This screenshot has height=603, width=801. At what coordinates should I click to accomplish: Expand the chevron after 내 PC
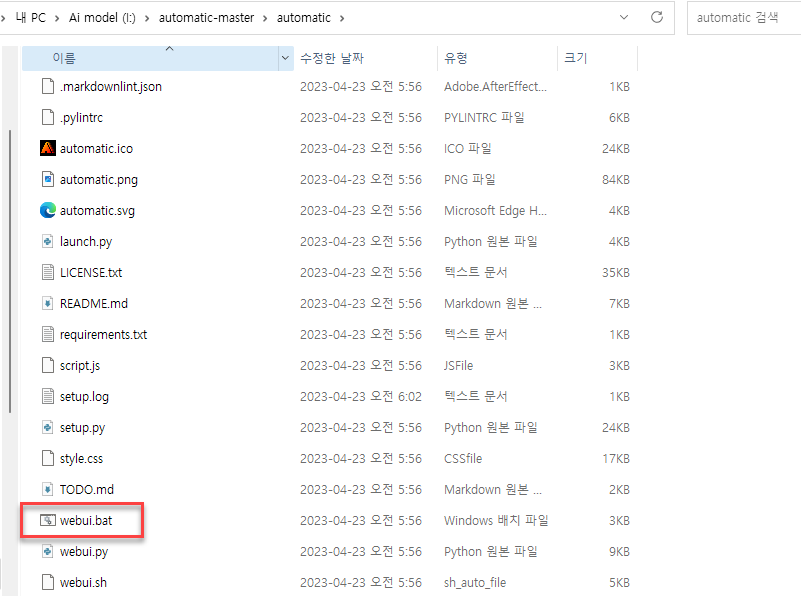click(x=57, y=18)
